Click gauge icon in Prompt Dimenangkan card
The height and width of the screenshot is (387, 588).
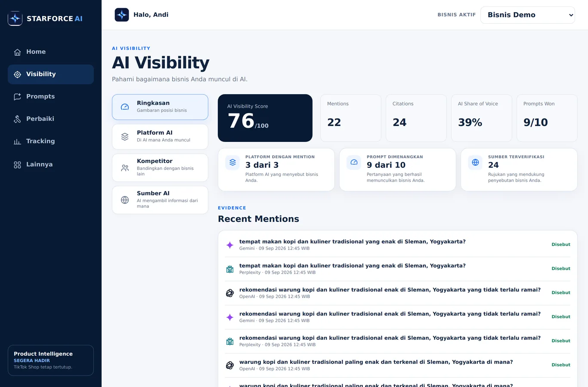click(354, 163)
